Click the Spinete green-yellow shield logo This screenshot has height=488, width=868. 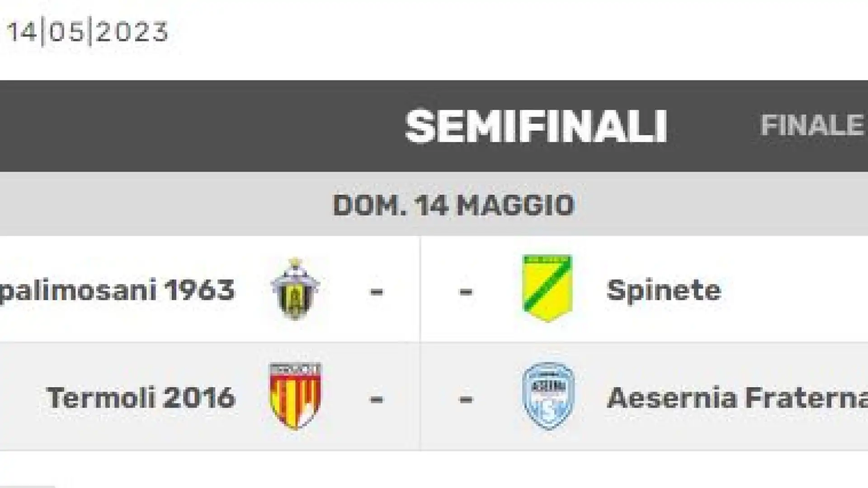pyautogui.click(x=547, y=288)
